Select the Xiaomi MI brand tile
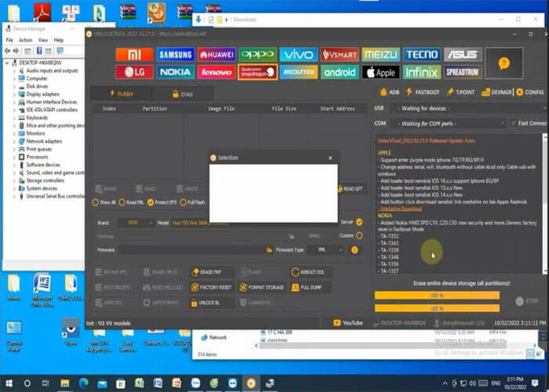 134,55
